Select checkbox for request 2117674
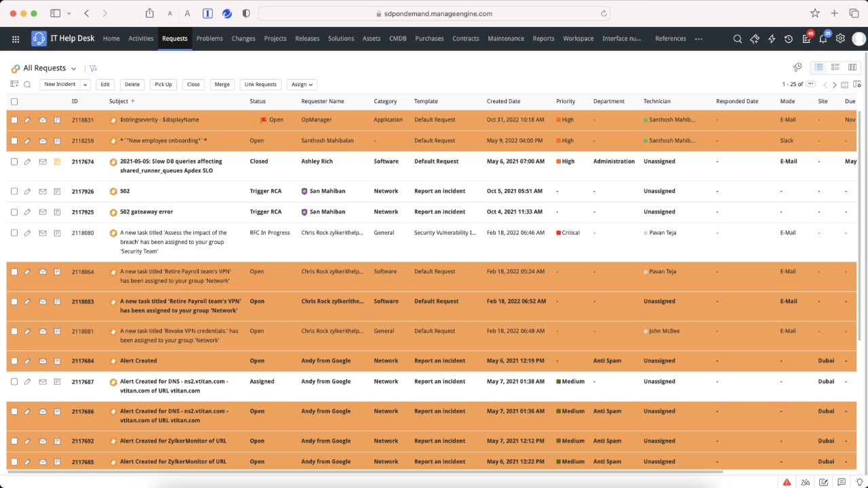868x488 pixels. click(x=14, y=161)
